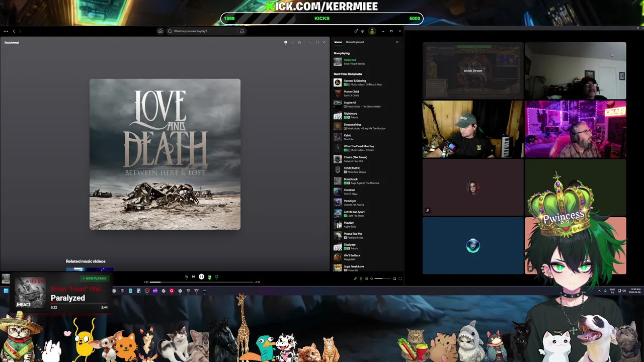Click the diagonal expand arrow above album art

coord(324,42)
